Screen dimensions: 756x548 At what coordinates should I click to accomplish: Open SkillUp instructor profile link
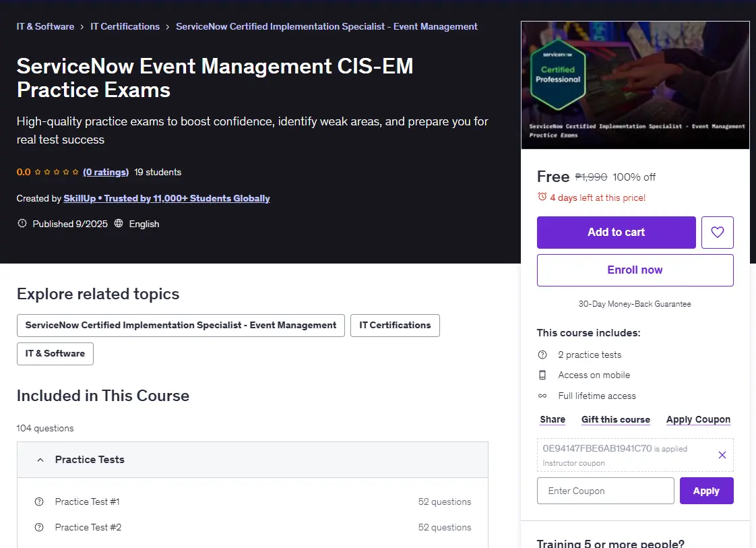166,198
